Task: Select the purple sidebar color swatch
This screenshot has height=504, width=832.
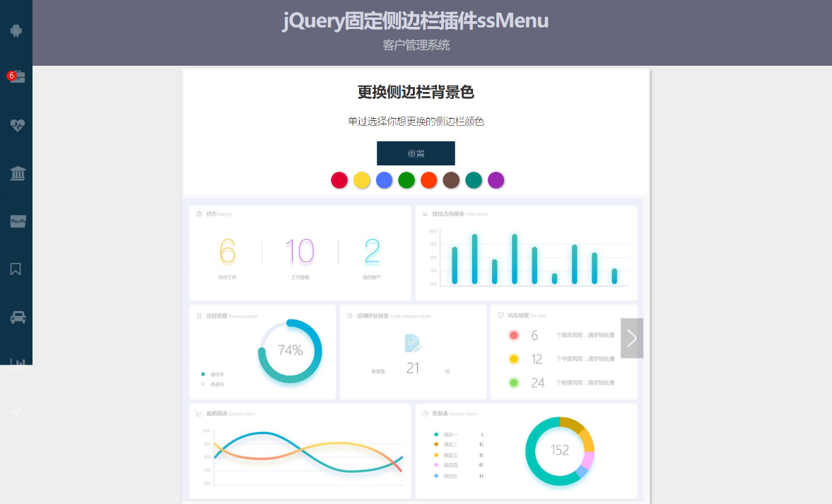Action: (496, 180)
